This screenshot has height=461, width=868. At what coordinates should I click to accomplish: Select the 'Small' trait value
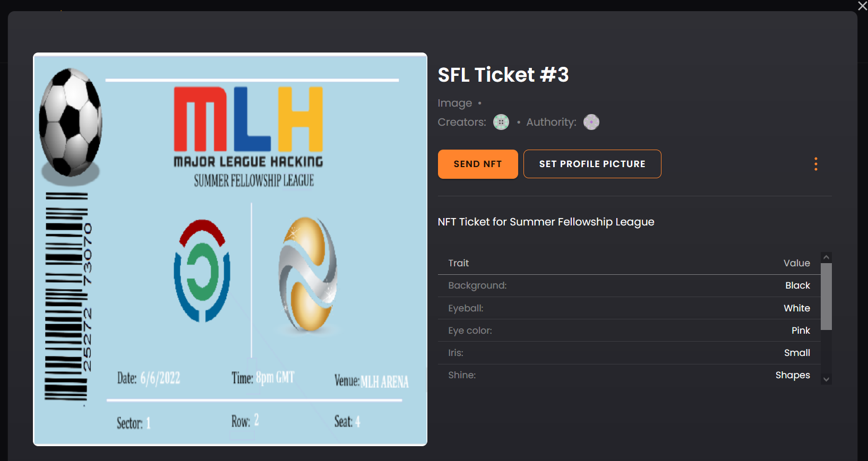[x=797, y=353]
